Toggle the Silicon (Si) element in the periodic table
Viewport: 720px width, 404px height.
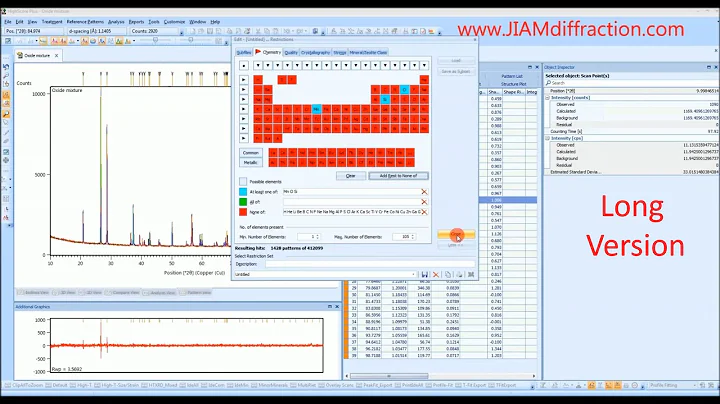[x=385, y=99]
